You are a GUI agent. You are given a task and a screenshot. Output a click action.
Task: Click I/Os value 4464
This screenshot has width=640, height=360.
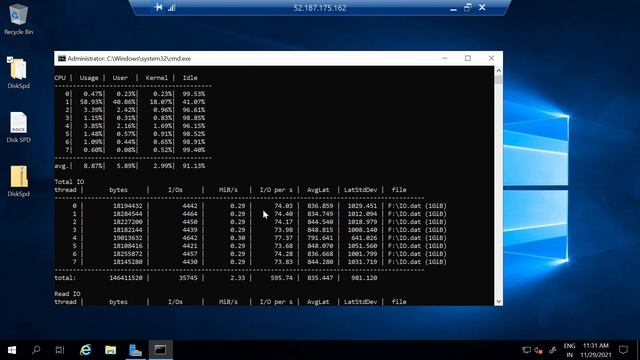[x=190, y=213]
